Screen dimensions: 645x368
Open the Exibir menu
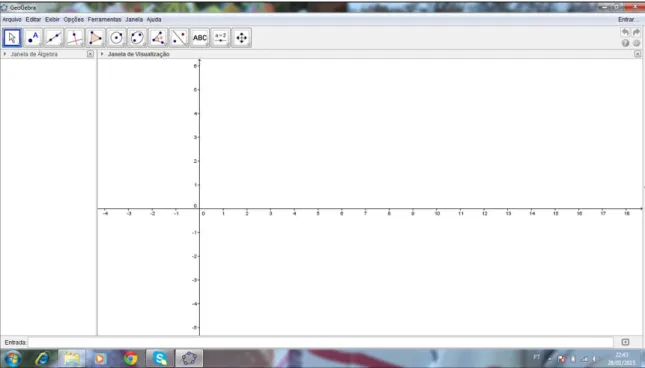pyautogui.click(x=52, y=19)
